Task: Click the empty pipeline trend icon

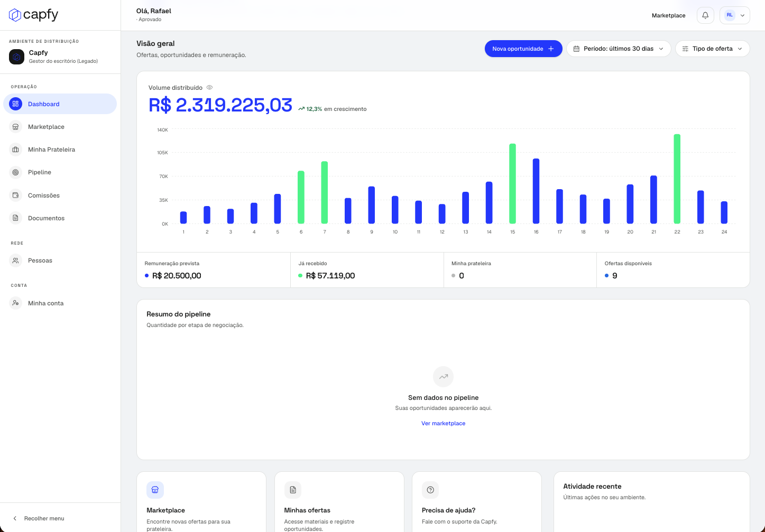Action: [x=443, y=377]
